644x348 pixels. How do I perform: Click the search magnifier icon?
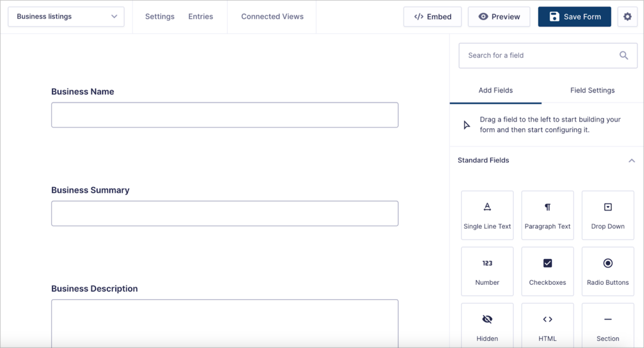pyautogui.click(x=624, y=55)
